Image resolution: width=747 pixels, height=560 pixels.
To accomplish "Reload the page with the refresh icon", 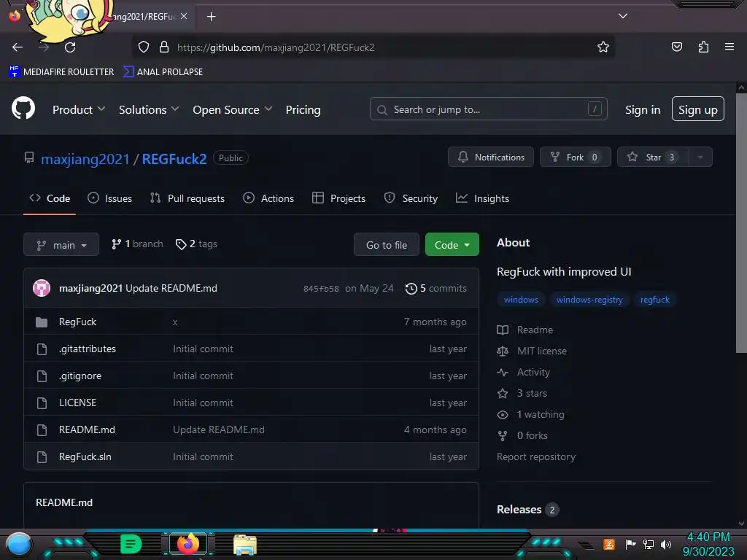I will point(70,47).
